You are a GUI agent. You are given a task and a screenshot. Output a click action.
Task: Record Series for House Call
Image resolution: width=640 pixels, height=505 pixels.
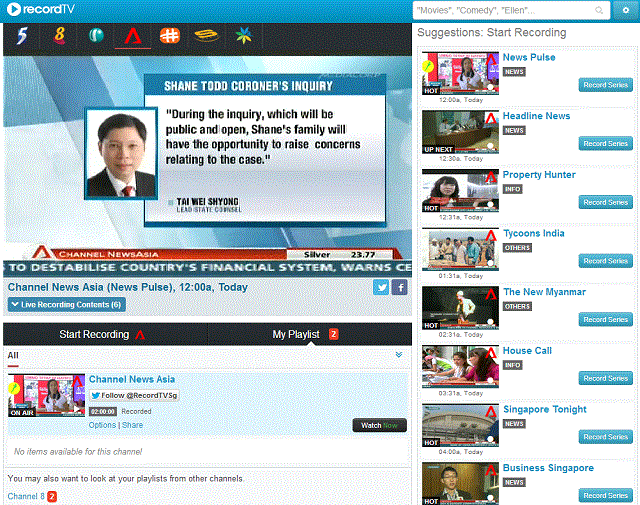click(605, 378)
